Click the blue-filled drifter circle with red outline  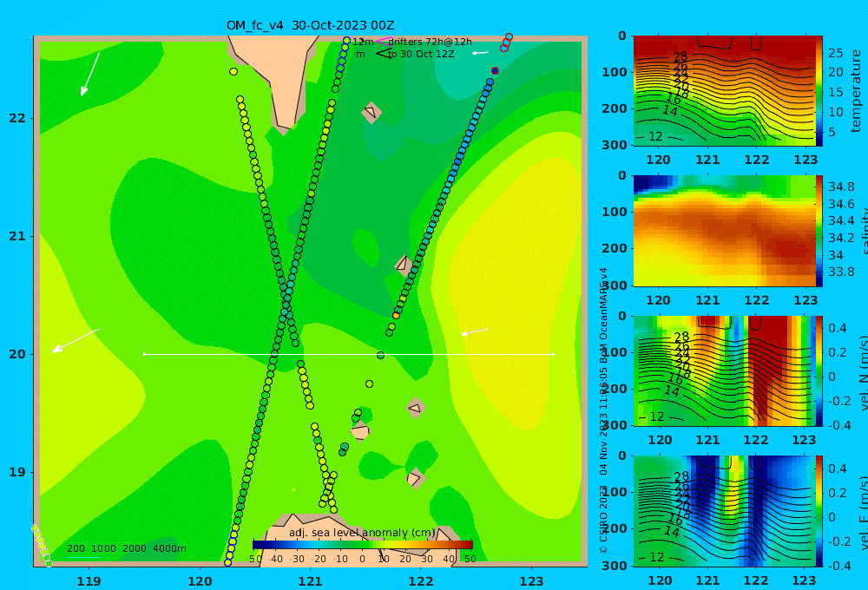(495, 71)
